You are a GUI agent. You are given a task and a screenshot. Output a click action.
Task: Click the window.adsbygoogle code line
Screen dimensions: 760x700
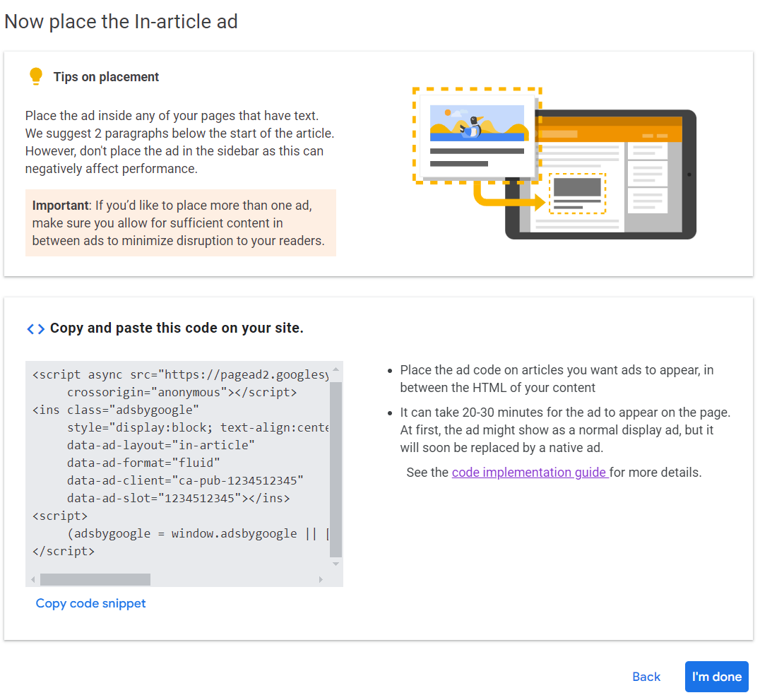click(198, 533)
